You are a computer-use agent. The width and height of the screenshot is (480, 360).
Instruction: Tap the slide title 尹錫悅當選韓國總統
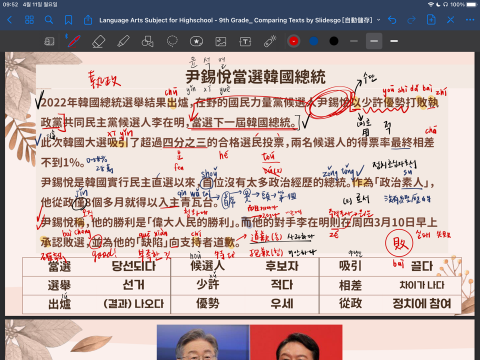coord(255,77)
